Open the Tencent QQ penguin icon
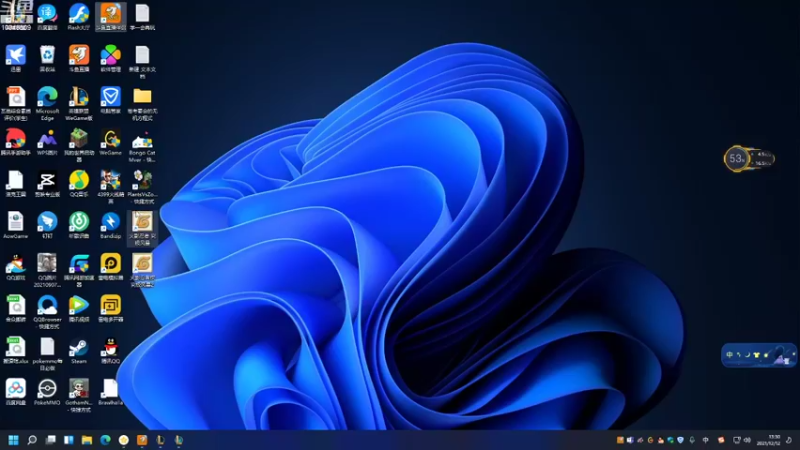Screen dimensions: 800x450 [110, 351]
